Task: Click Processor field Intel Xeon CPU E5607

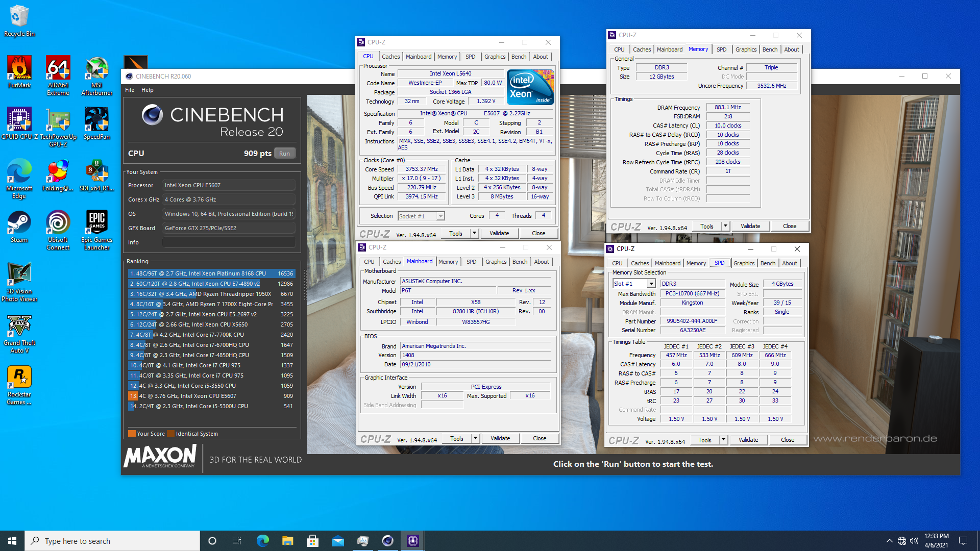Action: (x=229, y=185)
